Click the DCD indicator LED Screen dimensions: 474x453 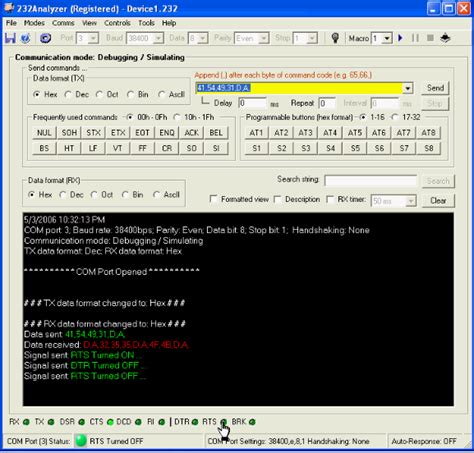(x=138, y=422)
